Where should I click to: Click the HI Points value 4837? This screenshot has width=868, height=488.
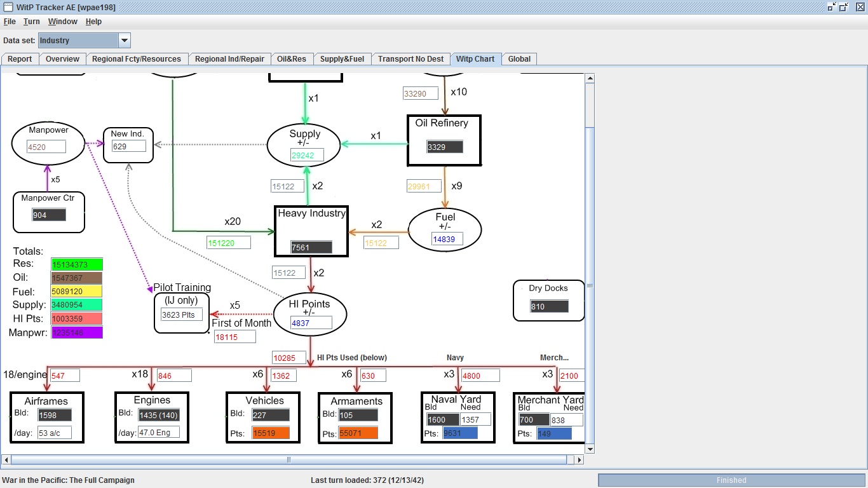coord(311,323)
